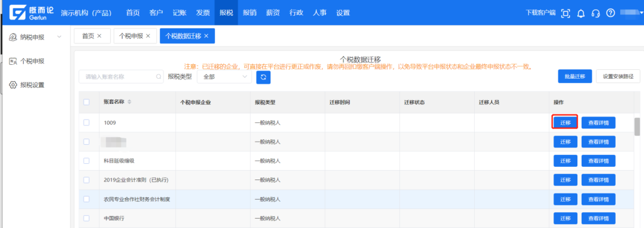Expand the 纳税申报 sidebar menu
Image resolution: width=644 pixels, height=228 pixels.
(35, 37)
